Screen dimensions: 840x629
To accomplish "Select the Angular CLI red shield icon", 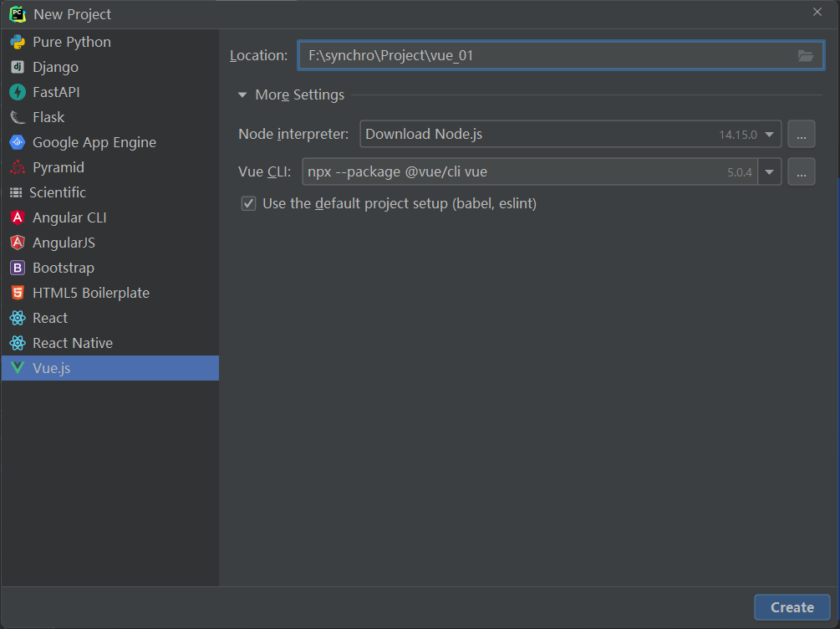I will tap(18, 217).
